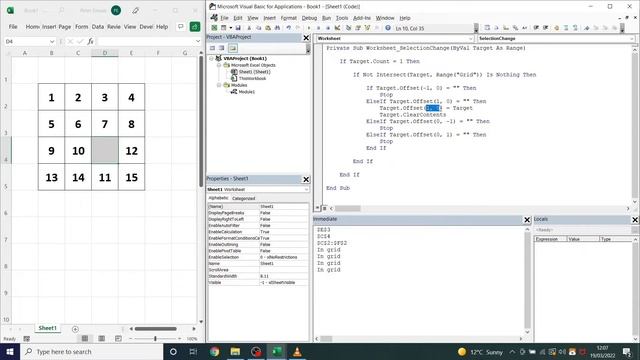Click the pen icon in Excel title bar
This screenshot has width=640, height=360.
pyautogui.click(x=136, y=10)
